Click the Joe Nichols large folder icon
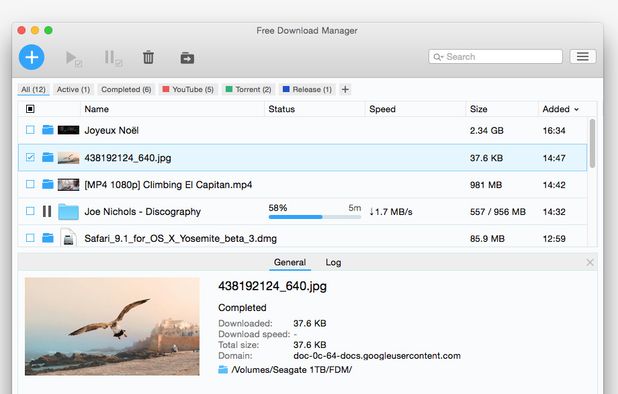 click(x=68, y=212)
